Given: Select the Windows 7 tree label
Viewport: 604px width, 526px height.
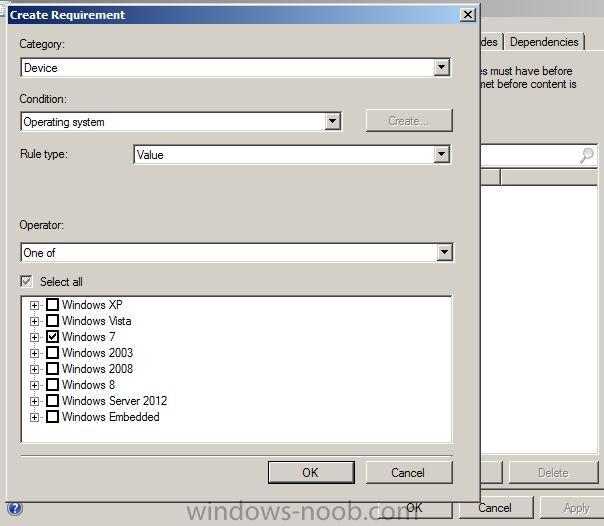Looking at the screenshot, I should 89,337.
